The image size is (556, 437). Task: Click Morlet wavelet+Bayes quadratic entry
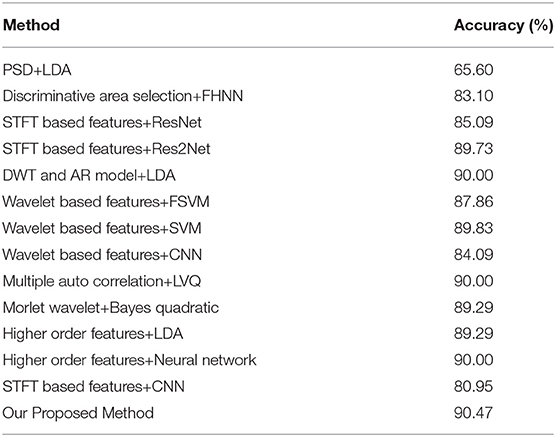tap(111, 308)
